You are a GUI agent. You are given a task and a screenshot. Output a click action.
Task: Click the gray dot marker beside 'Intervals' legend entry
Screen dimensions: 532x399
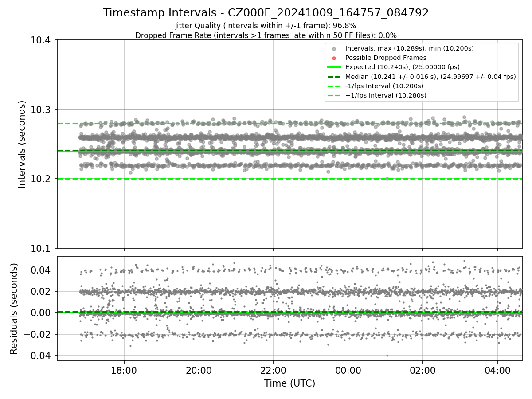tap(334, 48)
